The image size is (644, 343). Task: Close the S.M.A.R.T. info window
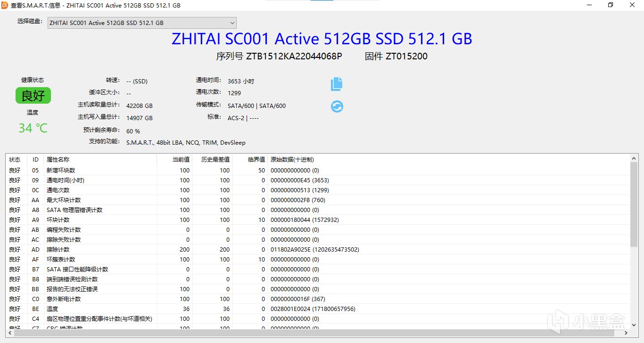click(633, 5)
